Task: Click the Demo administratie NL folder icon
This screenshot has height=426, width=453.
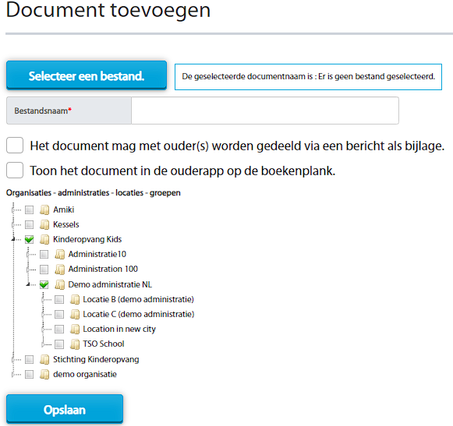Action: pyautogui.click(x=59, y=284)
